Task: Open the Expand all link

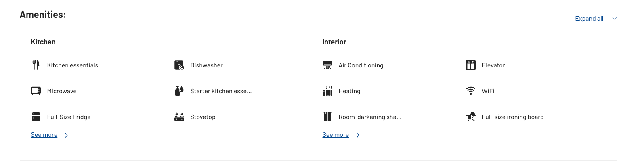Action: pyautogui.click(x=589, y=19)
